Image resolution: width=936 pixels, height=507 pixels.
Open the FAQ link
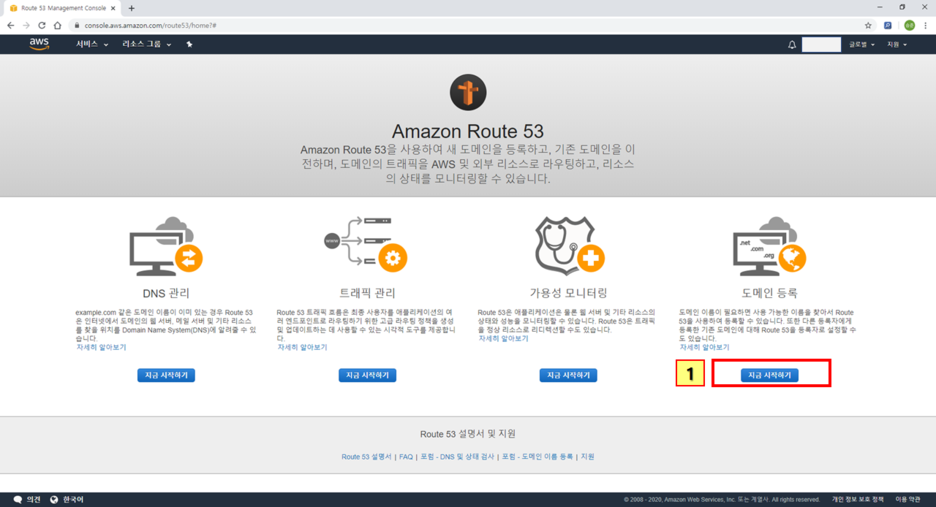406,457
